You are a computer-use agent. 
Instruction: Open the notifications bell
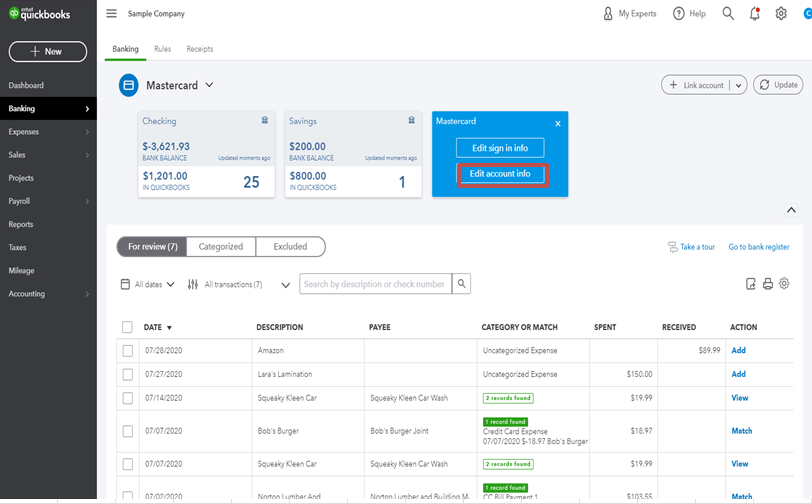[755, 13]
